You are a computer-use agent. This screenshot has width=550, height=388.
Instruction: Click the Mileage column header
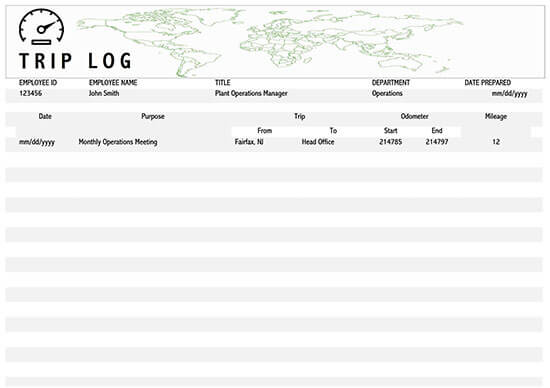(x=496, y=116)
